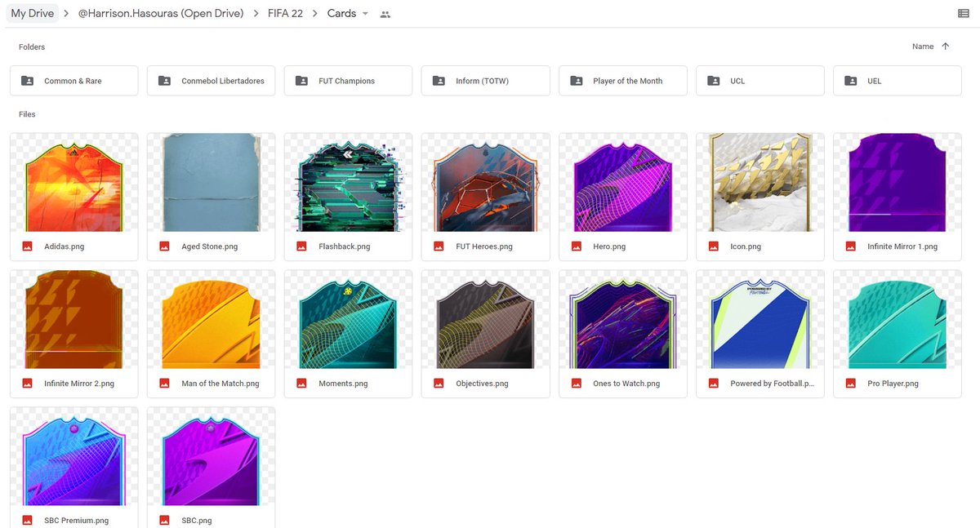Click the UEL shared folder icon
The image size is (980, 528).
(x=850, y=81)
